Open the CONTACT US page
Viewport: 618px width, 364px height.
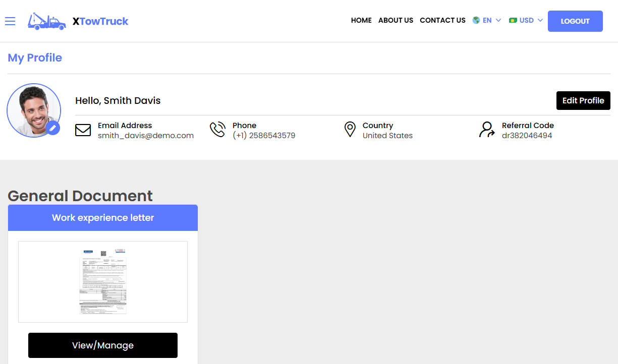442,20
